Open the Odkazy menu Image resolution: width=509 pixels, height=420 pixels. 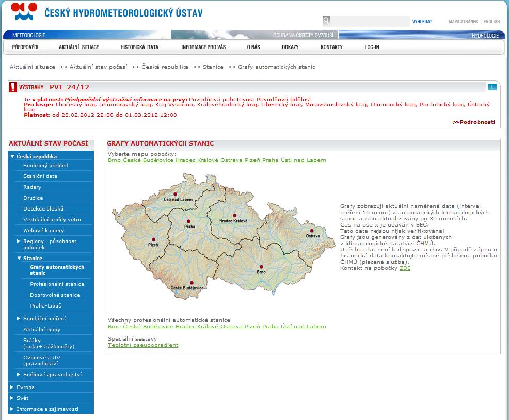(x=290, y=47)
